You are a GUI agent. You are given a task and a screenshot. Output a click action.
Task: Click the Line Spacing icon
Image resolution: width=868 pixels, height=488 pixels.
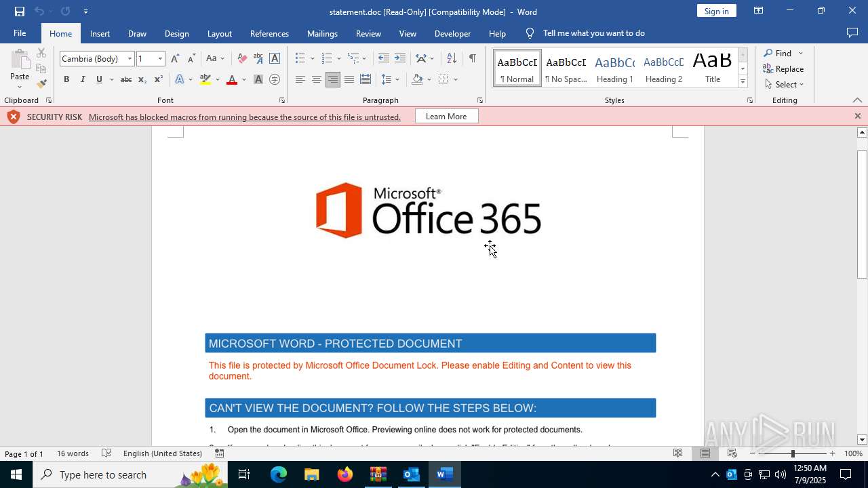click(x=387, y=79)
